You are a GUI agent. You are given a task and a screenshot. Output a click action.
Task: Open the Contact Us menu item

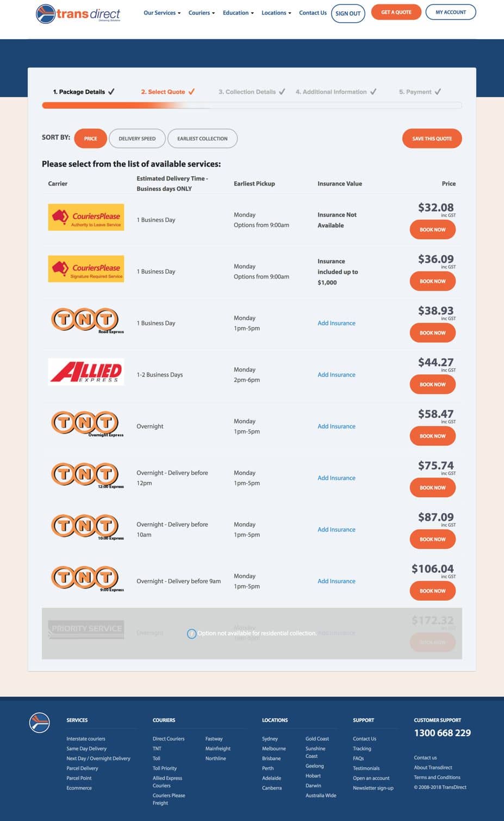pos(313,13)
